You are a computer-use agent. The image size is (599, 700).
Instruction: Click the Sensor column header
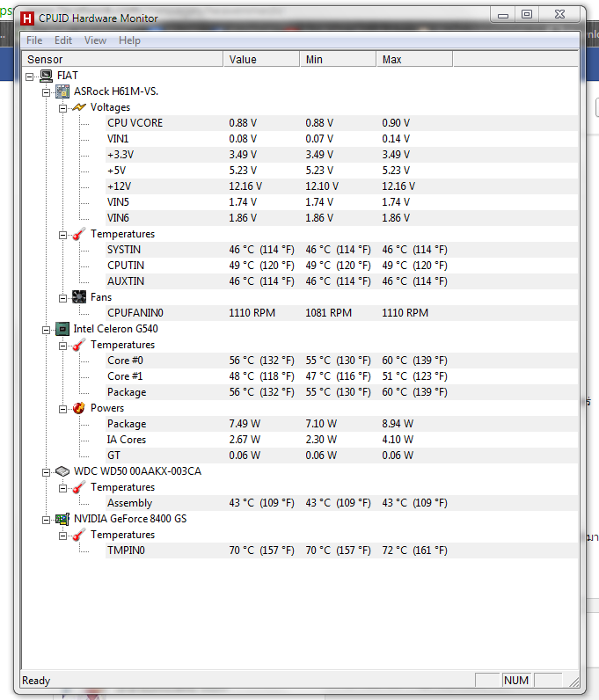(x=122, y=60)
